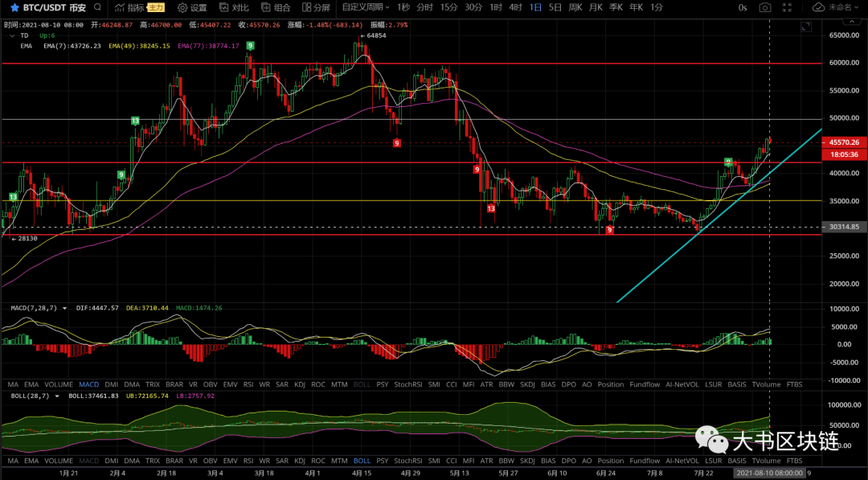Click the 18:05:36 countdown label

click(844, 154)
